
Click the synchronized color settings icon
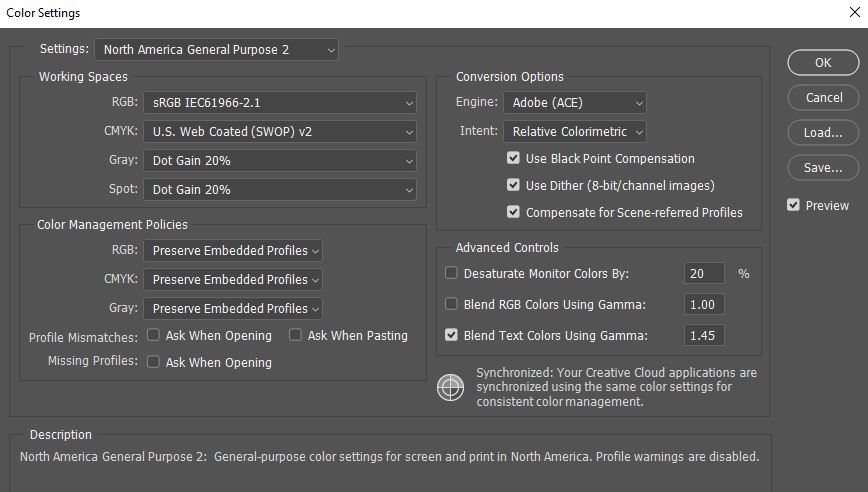click(451, 387)
